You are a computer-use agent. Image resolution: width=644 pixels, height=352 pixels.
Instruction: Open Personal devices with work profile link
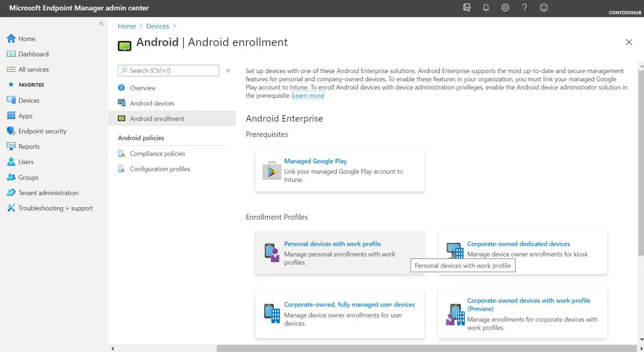pyautogui.click(x=332, y=244)
